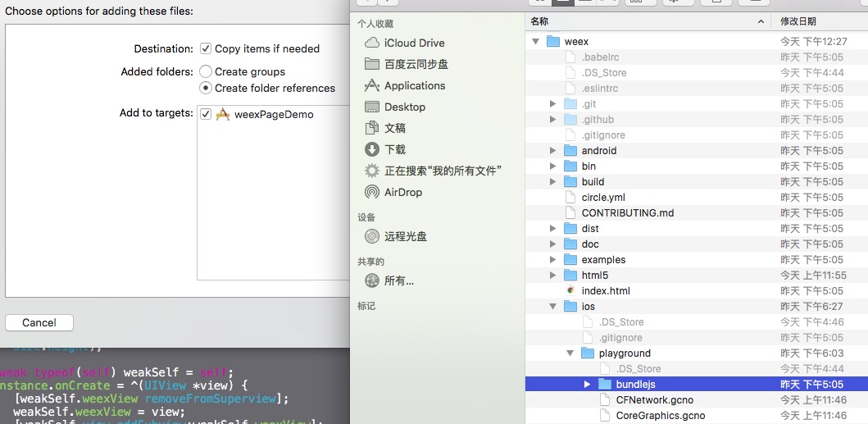Expand the bin folder triangle

click(552, 166)
